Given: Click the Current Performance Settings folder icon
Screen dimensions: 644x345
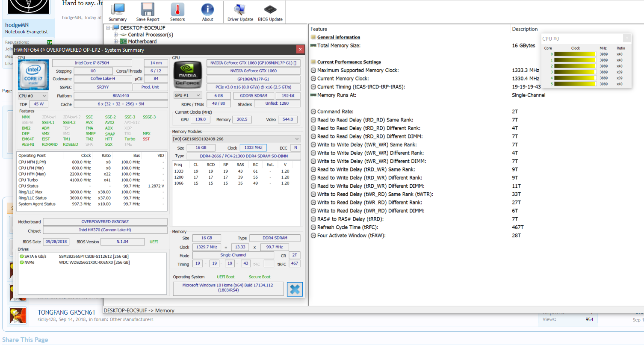Looking at the screenshot, I should coord(313,62).
